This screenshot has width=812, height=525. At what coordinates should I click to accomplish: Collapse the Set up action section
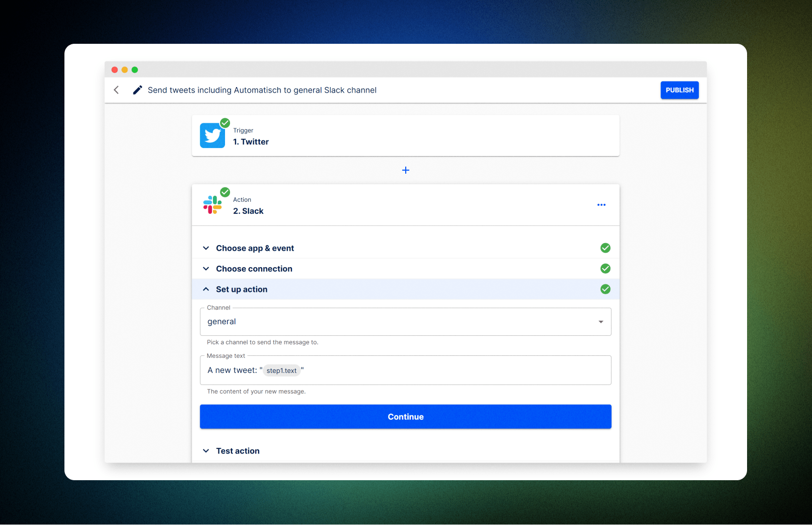[x=406, y=289]
